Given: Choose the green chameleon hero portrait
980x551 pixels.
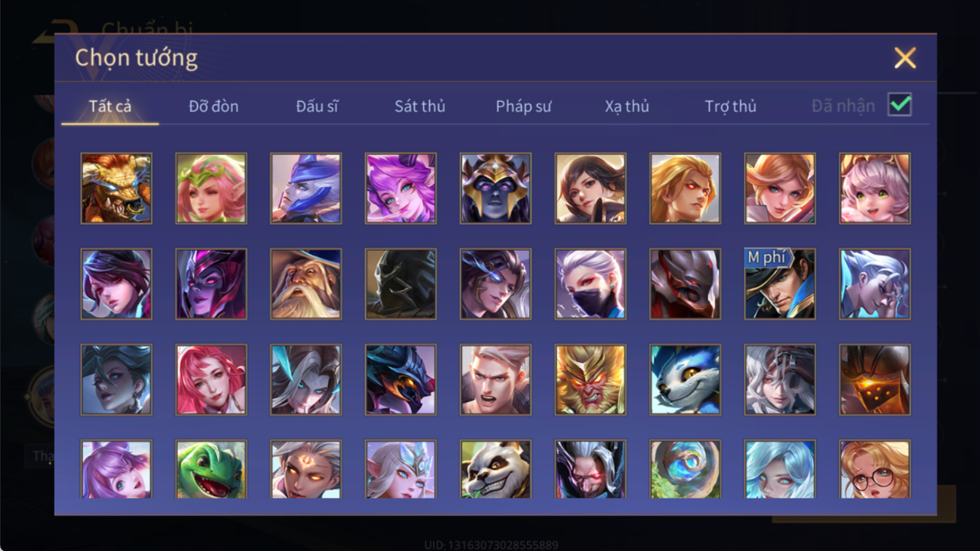Looking at the screenshot, I should [211, 469].
